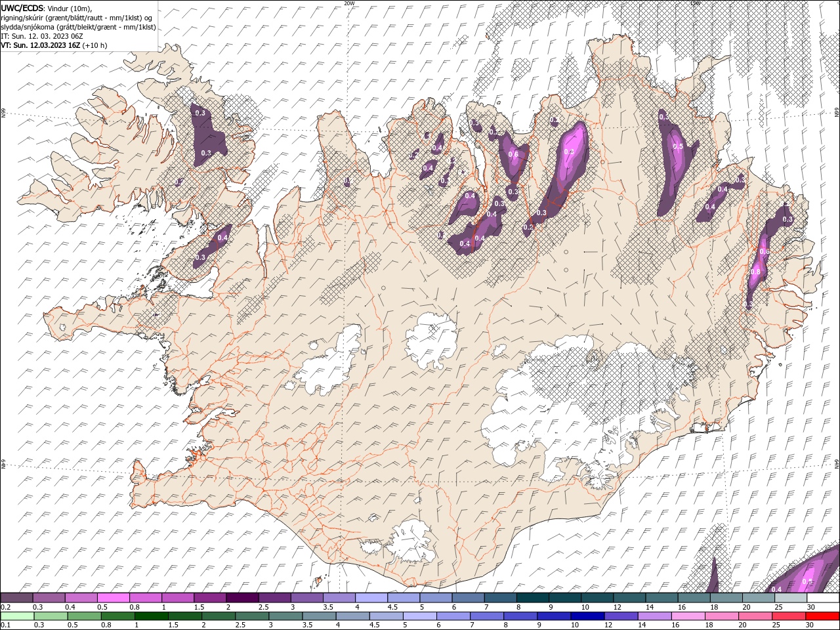Select pale grey snow swatch between 25 and 30
Viewport: 840px width, 630px height.
click(791, 598)
